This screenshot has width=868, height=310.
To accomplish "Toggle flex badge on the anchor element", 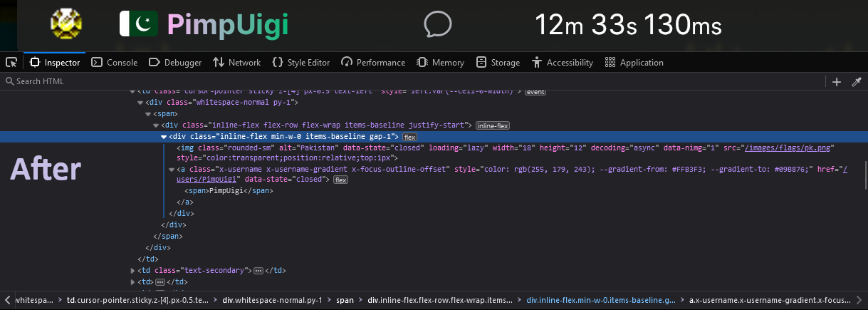I will click(x=341, y=180).
